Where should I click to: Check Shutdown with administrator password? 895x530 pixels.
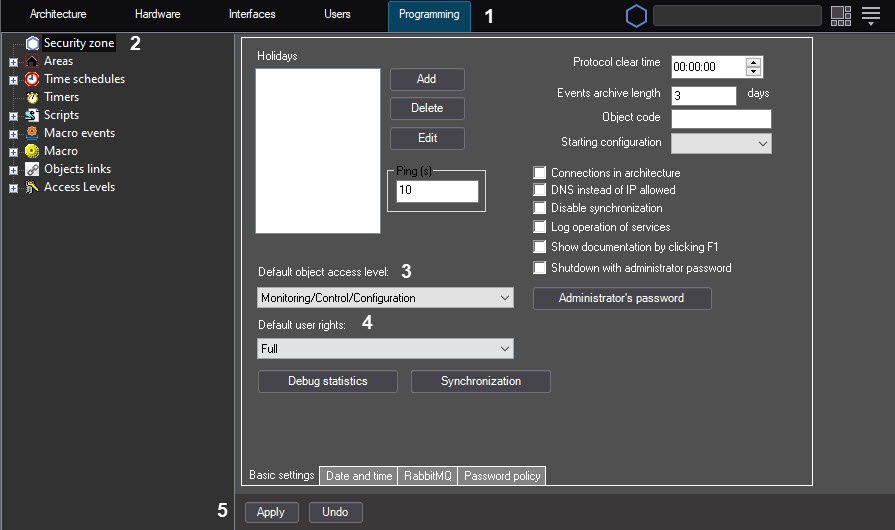click(x=540, y=268)
